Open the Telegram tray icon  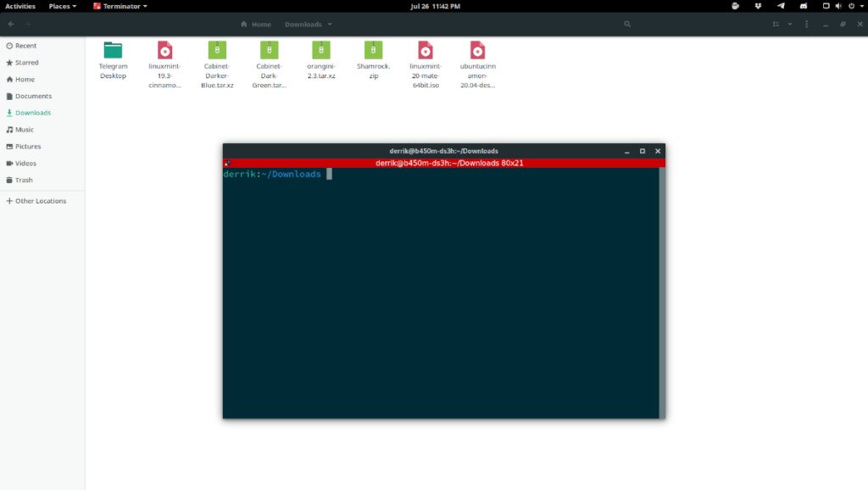[781, 6]
